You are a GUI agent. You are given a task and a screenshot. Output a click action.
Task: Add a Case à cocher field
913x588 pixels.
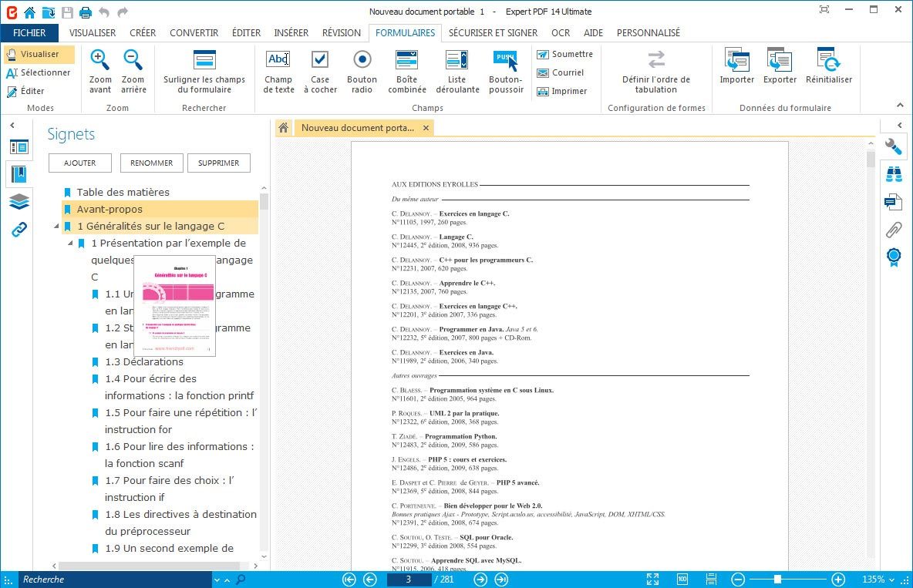coord(319,71)
